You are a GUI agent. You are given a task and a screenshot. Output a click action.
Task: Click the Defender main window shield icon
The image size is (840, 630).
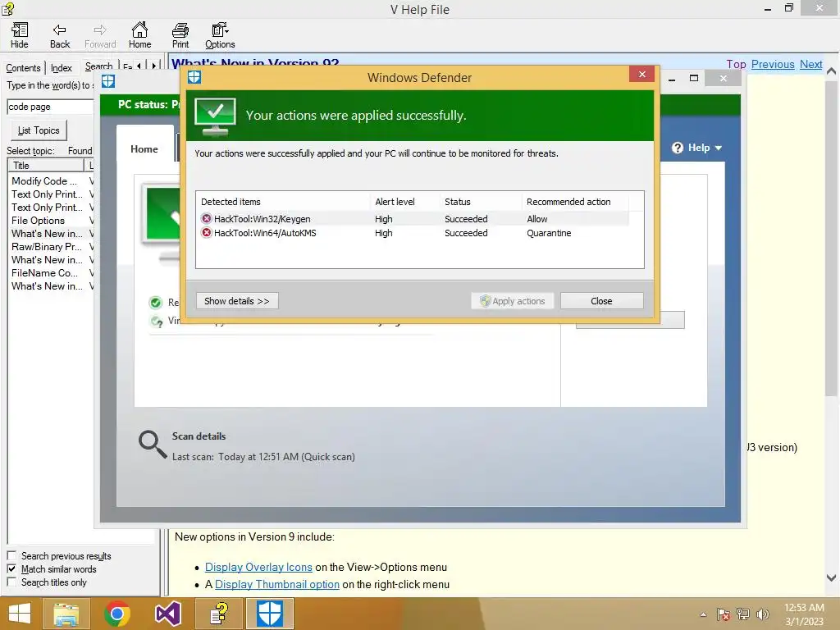[x=108, y=81]
